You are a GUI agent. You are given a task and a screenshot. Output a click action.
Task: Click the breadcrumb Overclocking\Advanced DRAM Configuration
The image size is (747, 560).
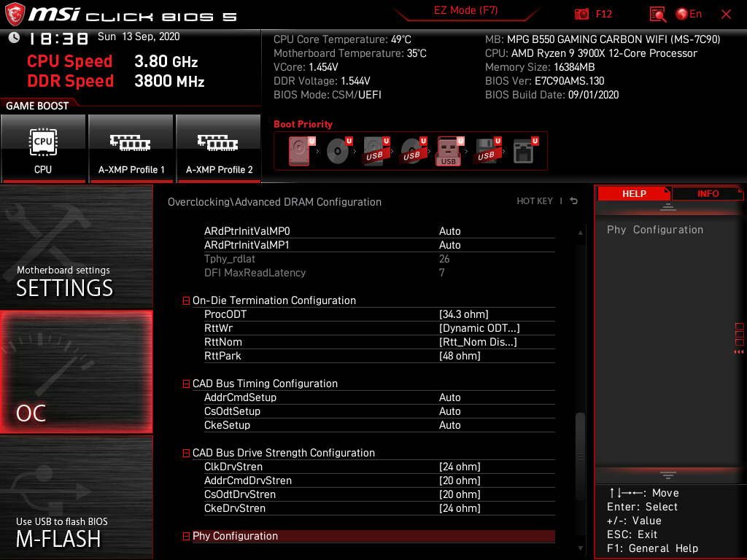274,202
